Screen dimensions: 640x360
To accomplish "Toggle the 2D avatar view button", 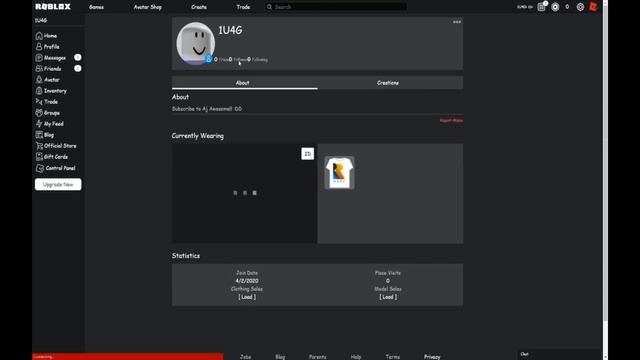I will 308,154.
